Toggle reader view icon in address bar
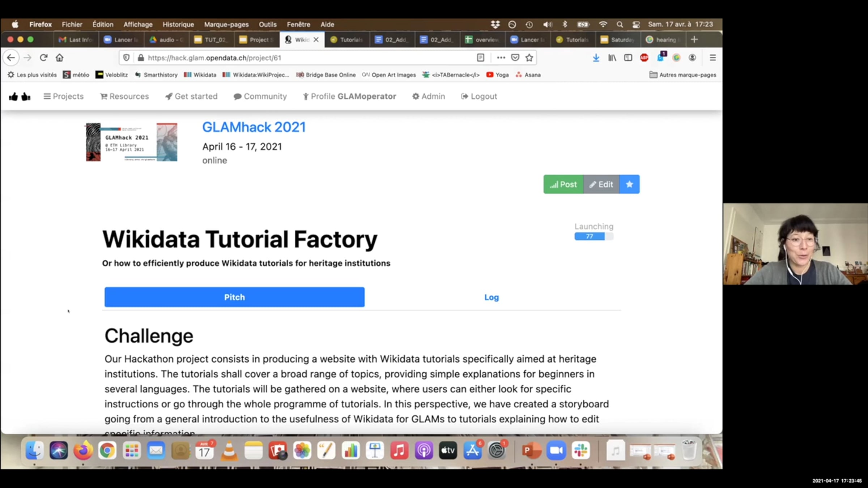The height and width of the screenshot is (488, 868). click(x=480, y=57)
